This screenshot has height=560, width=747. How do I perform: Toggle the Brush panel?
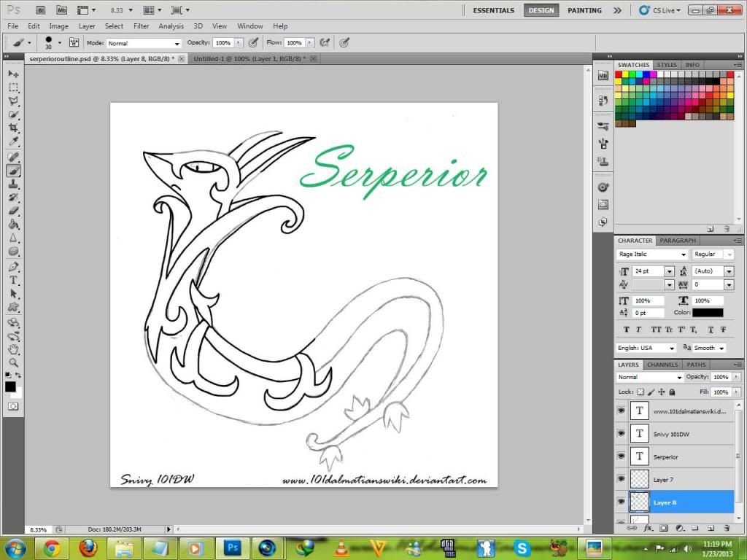tap(74, 42)
